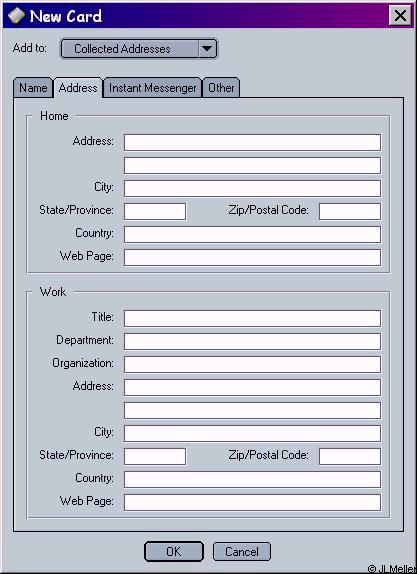Switch to the Instant Messenger tab

point(152,88)
